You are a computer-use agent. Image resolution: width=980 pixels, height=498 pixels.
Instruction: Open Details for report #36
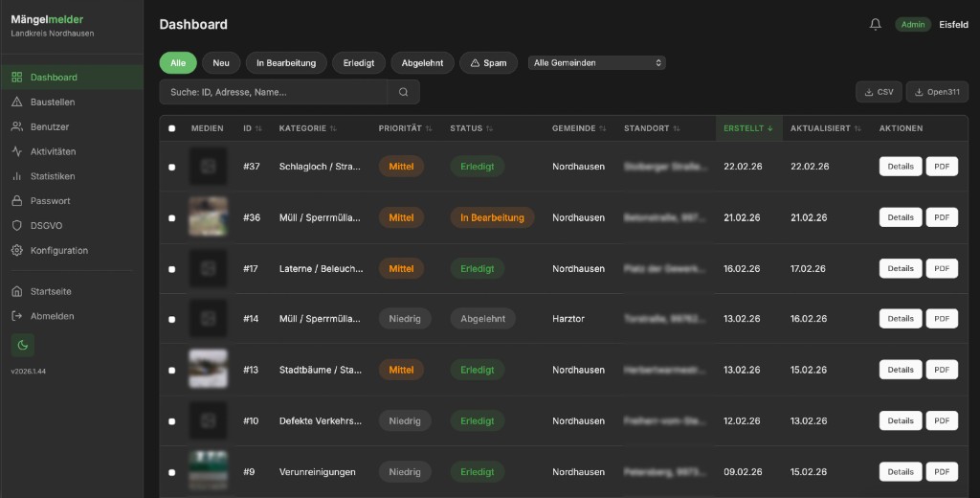[x=900, y=217]
